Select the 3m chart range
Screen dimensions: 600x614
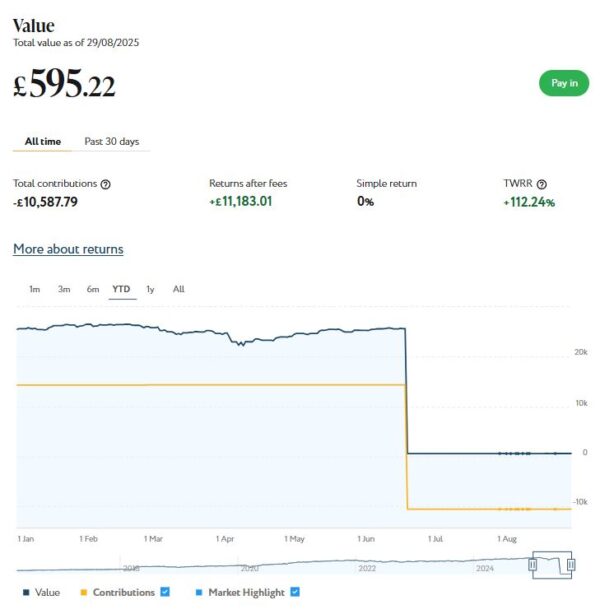click(63, 289)
